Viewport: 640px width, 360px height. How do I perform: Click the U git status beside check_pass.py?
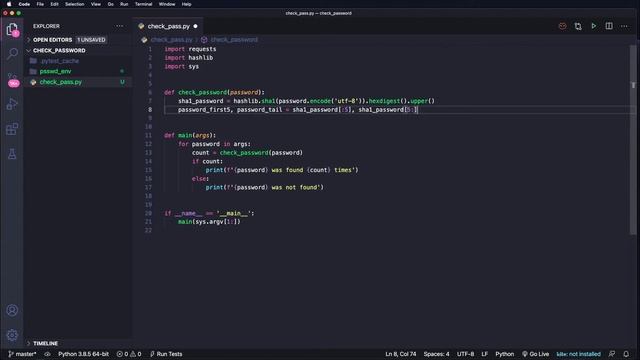(x=122, y=82)
